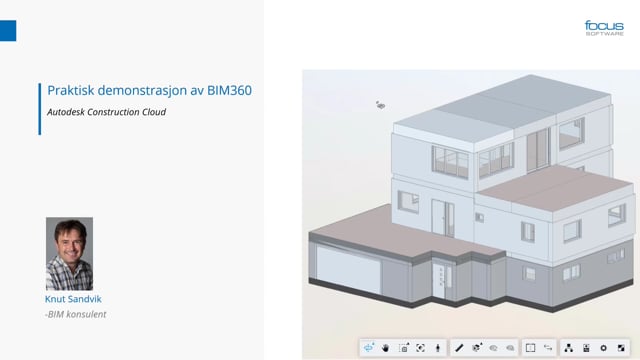Open the Model browser tree icon
This screenshot has width=640, height=360.
(x=569, y=348)
